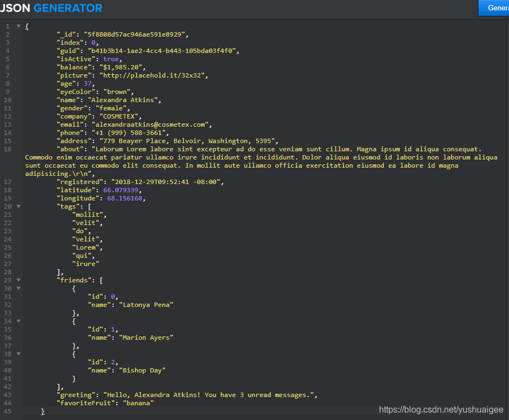Click the Generate button
This screenshot has height=420, width=509.
[x=494, y=8]
